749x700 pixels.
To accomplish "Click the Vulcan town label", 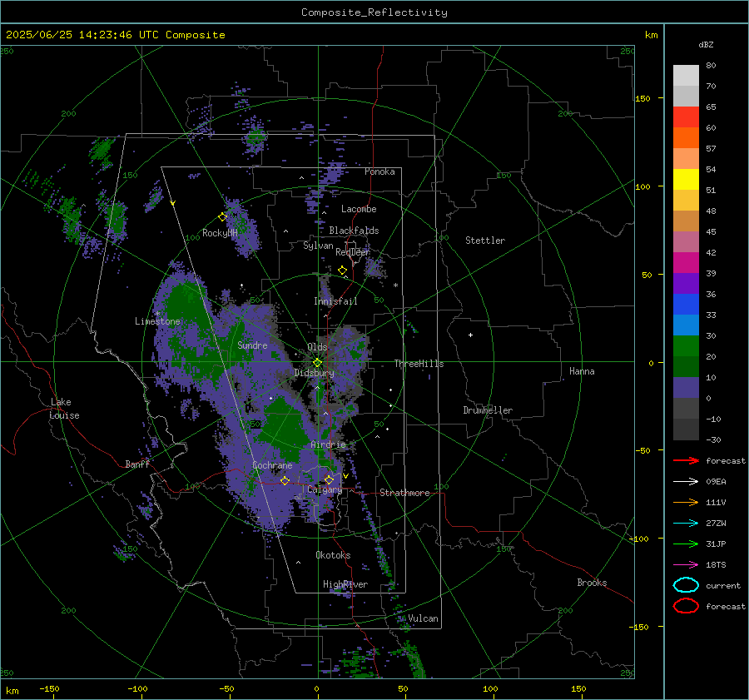I will [424, 618].
